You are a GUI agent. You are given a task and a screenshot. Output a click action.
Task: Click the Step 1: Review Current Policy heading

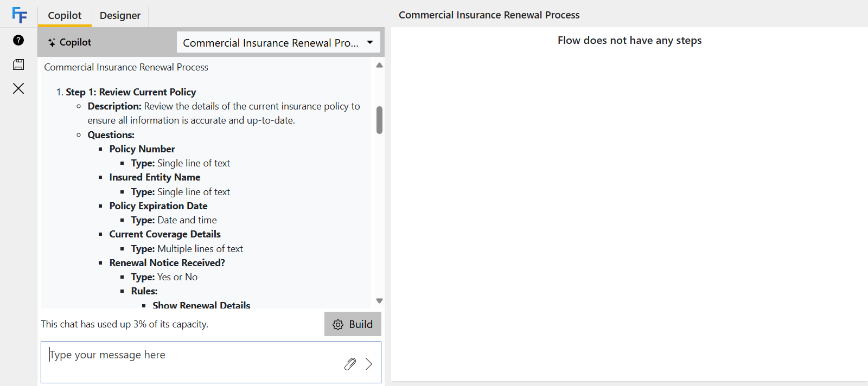tap(131, 92)
